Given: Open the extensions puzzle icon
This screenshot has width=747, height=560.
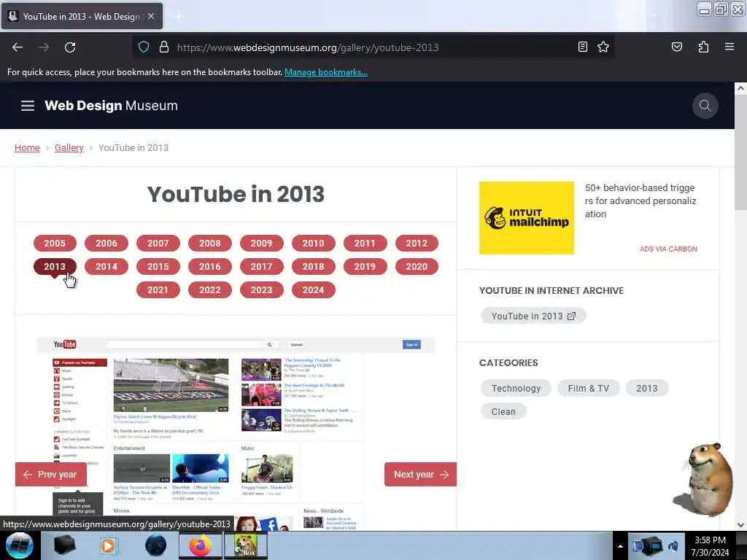Looking at the screenshot, I should 703,47.
